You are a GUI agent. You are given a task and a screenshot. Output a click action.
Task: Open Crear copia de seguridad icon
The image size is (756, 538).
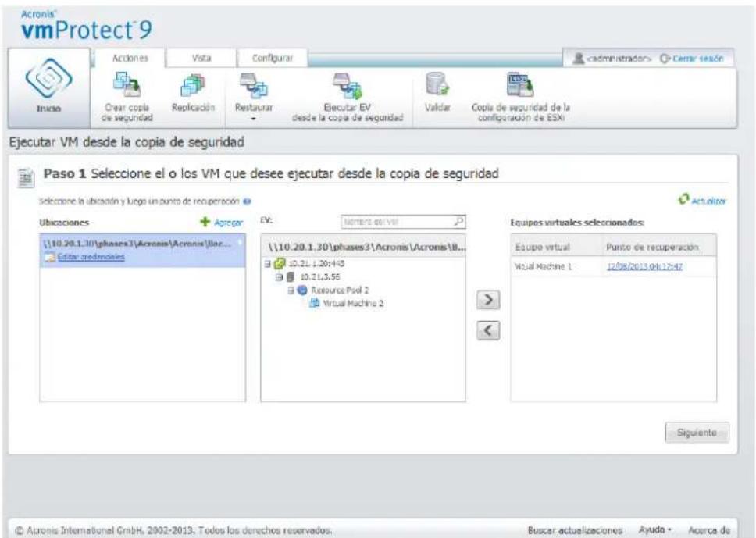127,84
